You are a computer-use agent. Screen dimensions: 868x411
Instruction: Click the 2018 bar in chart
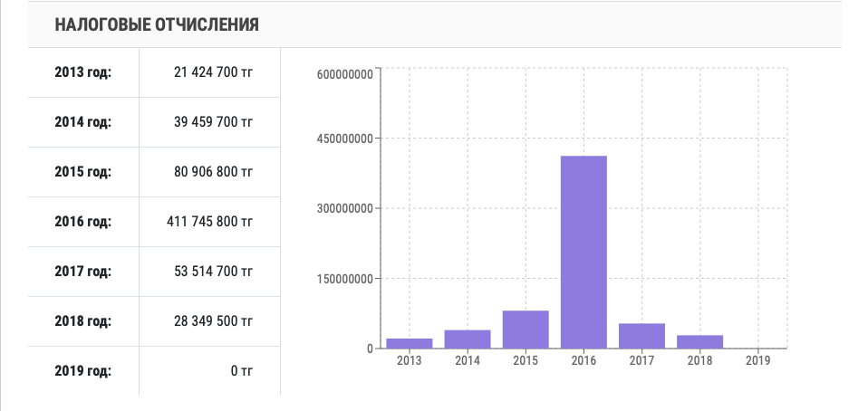(x=699, y=341)
